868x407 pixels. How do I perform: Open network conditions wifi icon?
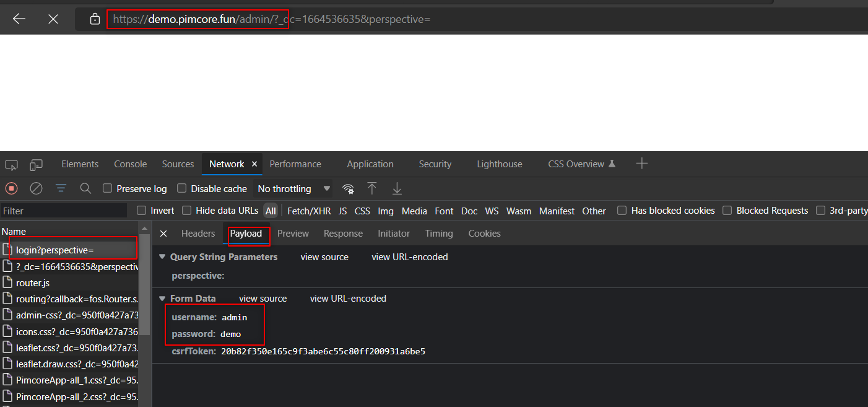point(349,189)
